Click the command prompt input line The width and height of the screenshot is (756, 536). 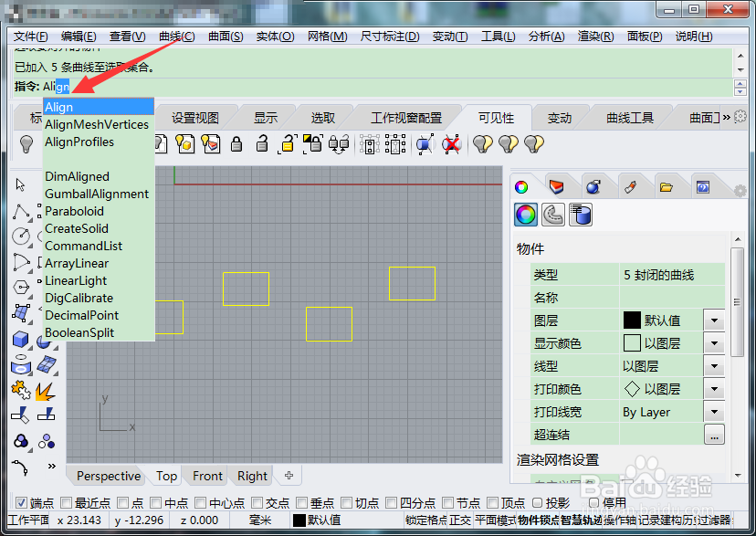(x=373, y=87)
